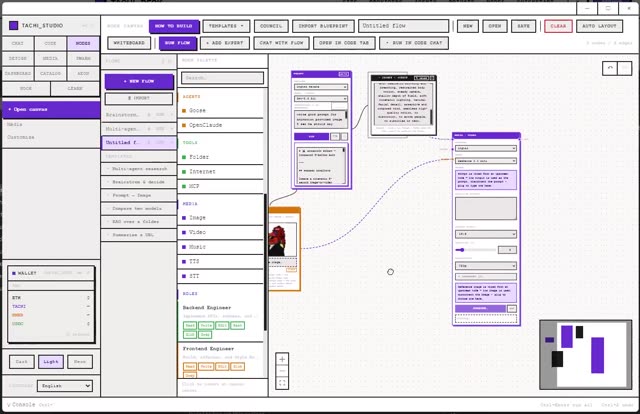The height and width of the screenshot is (414, 640).
Task: Open the top dropdown of the media image node
Action: click(486, 148)
